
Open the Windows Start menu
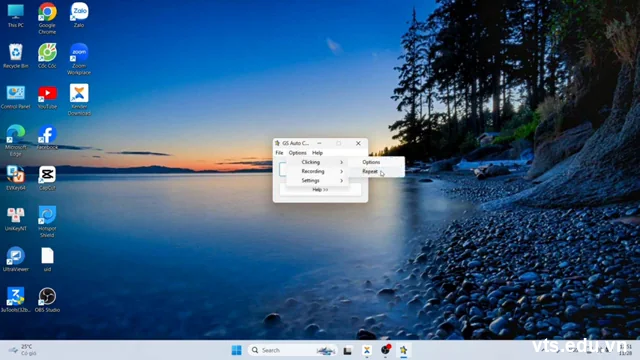tap(236, 350)
